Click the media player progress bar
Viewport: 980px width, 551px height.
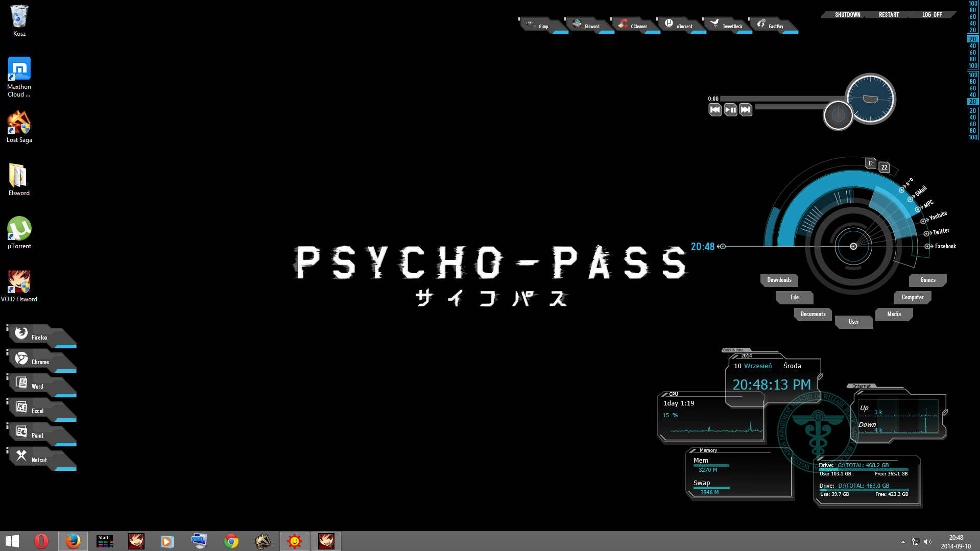click(781, 99)
